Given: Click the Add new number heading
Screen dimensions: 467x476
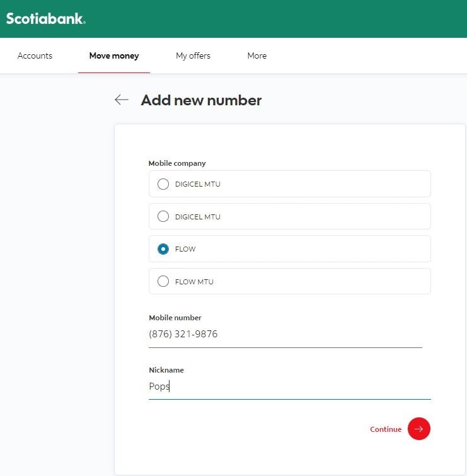Looking at the screenshot, I should pos(201,100).
